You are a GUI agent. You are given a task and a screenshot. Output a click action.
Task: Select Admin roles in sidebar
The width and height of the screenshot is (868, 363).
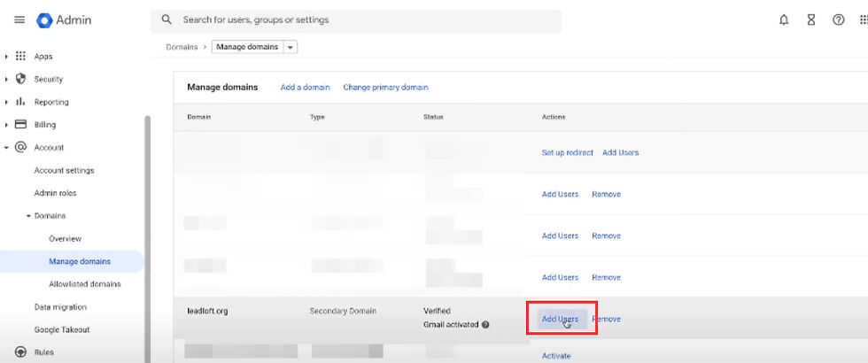(56, 193)
